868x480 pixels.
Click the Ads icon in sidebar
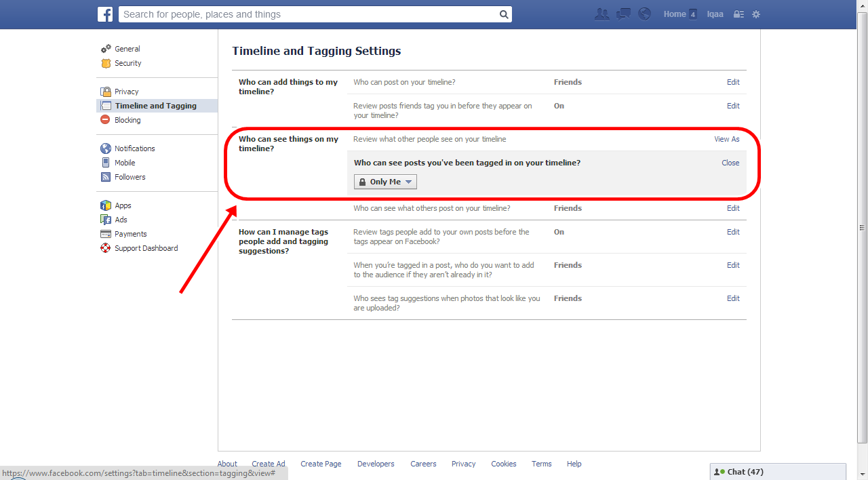(x=106, y=220)
